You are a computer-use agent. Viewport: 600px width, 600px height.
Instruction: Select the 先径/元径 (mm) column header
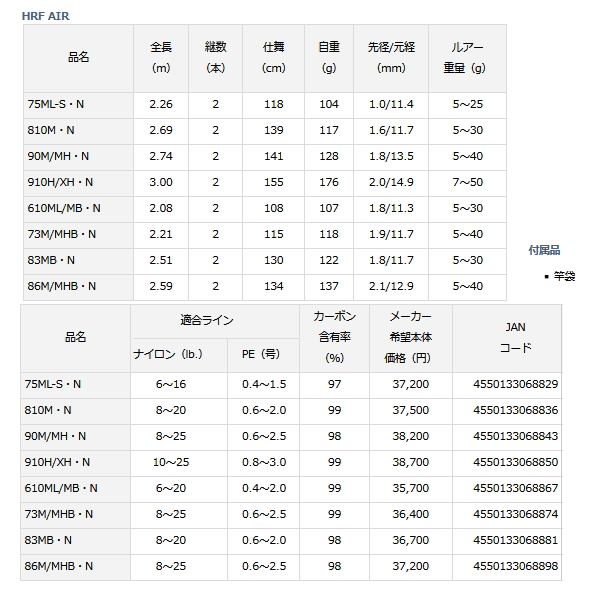point(391,58)
